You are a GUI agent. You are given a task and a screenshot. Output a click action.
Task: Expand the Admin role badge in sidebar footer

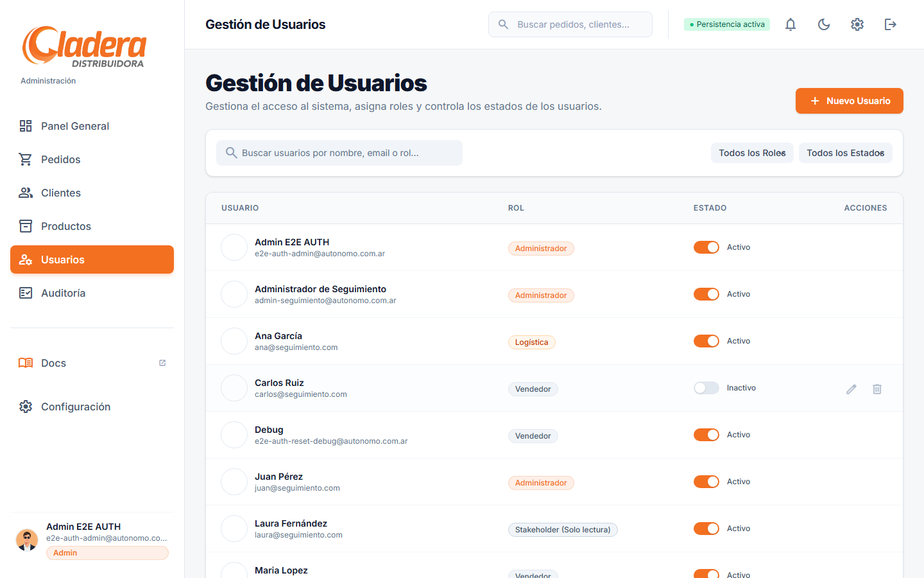(107, 552)
